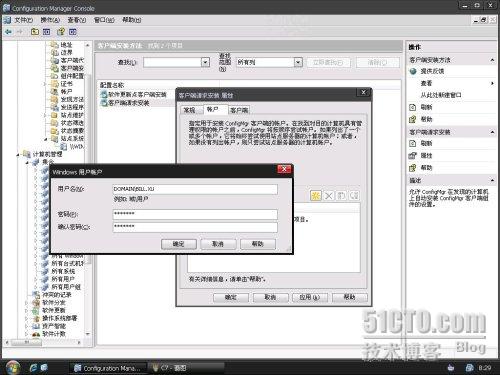
Task: Open the 查看 menu in menu bar
Action: [77, 20]
